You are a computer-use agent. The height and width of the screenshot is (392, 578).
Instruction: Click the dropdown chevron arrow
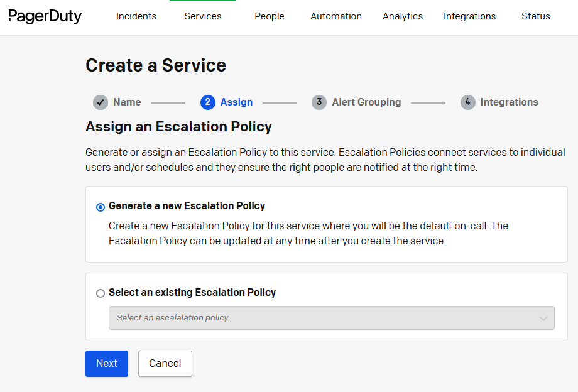coord(543,318)
